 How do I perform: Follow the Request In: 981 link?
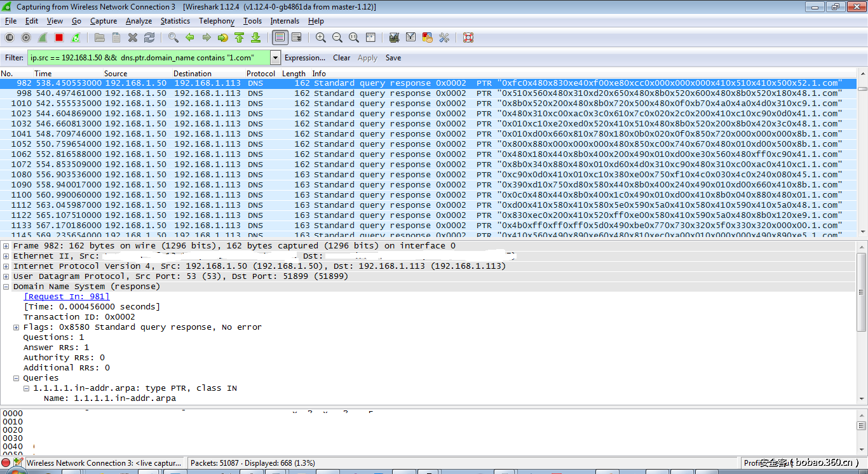coord(67,297)
